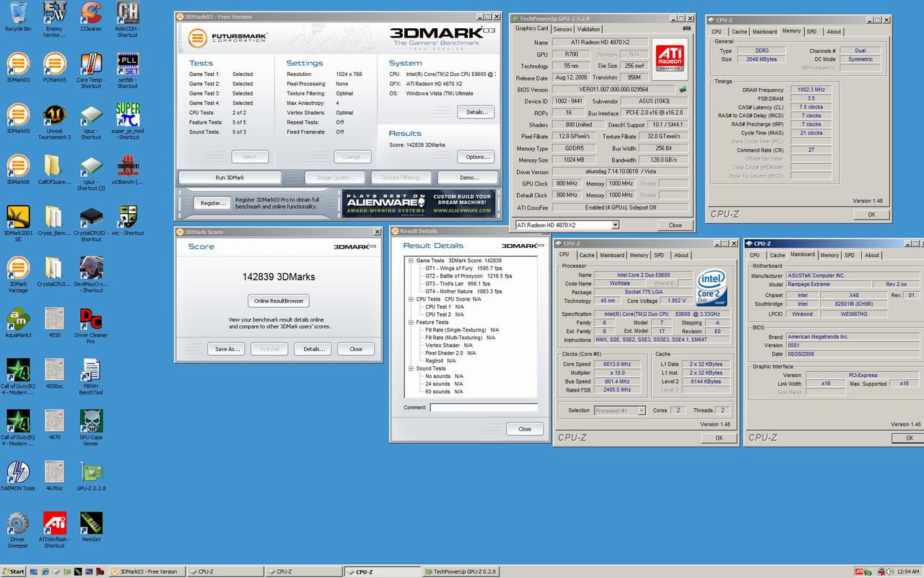Click the Run 3DMark button

coord(230,178)
